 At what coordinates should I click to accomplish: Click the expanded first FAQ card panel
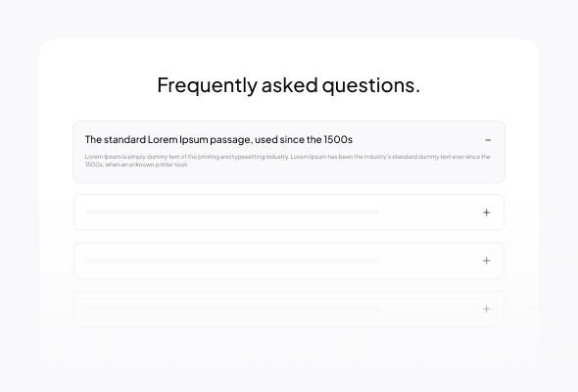point(289,152)
